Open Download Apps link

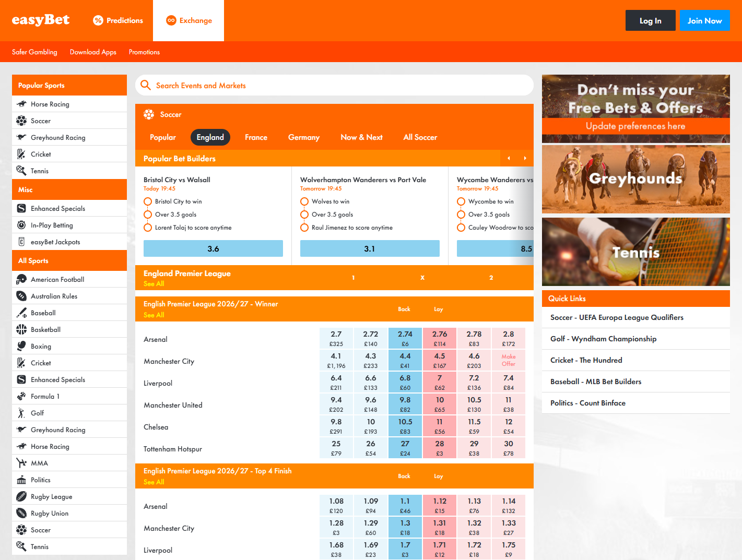93,52
